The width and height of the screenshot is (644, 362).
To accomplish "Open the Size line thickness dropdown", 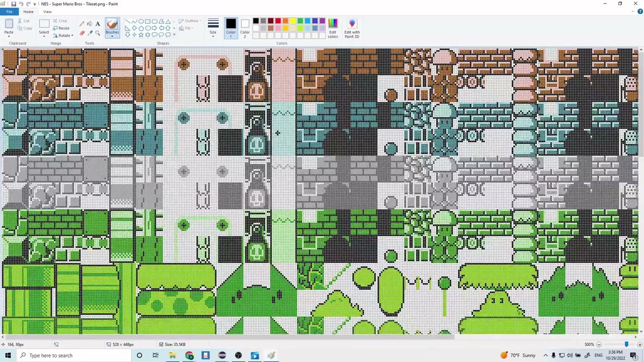I will (x=213, y=28).
